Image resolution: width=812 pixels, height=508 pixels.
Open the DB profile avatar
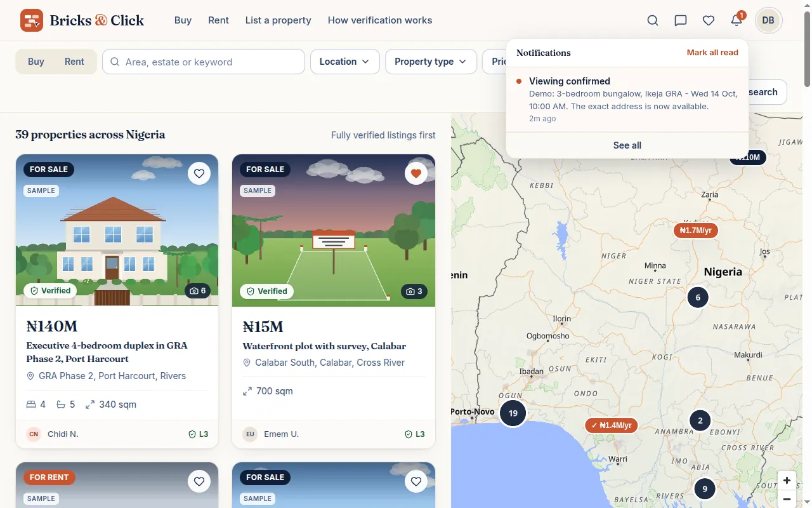768,20
